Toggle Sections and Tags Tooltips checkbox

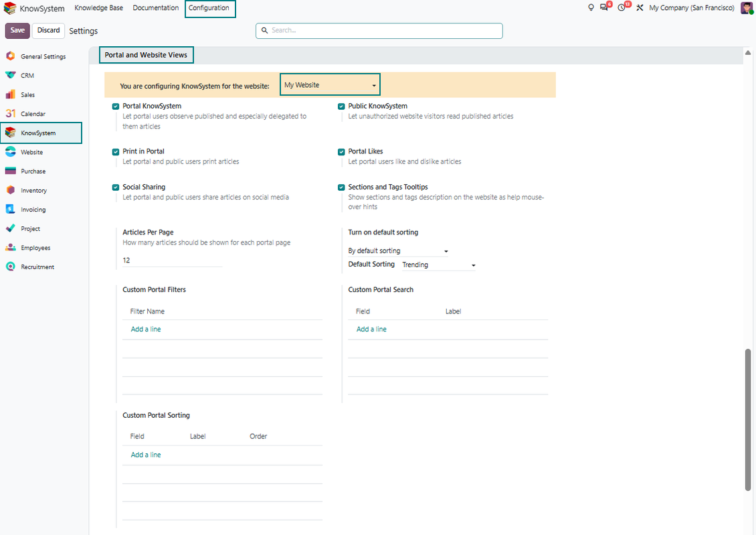(x=341, y=187)
